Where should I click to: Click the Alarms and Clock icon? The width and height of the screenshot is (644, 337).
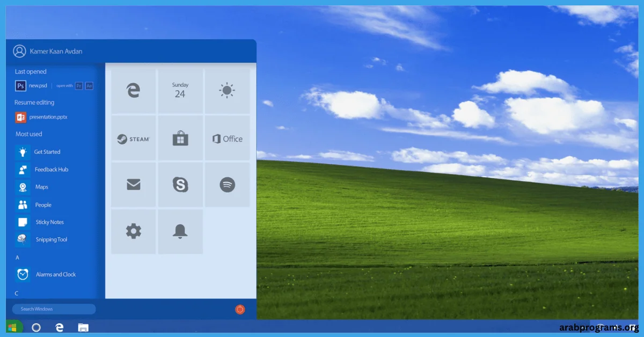point(23,274)
